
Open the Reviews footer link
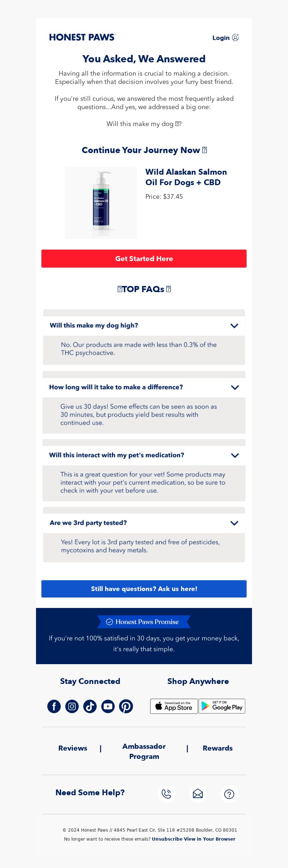point(73,748)
